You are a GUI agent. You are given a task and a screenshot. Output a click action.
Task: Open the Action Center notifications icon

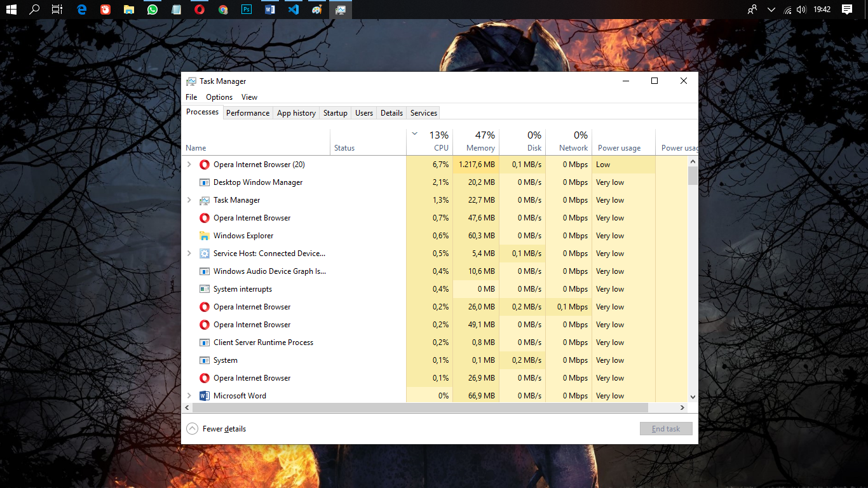tap(846, 10)
